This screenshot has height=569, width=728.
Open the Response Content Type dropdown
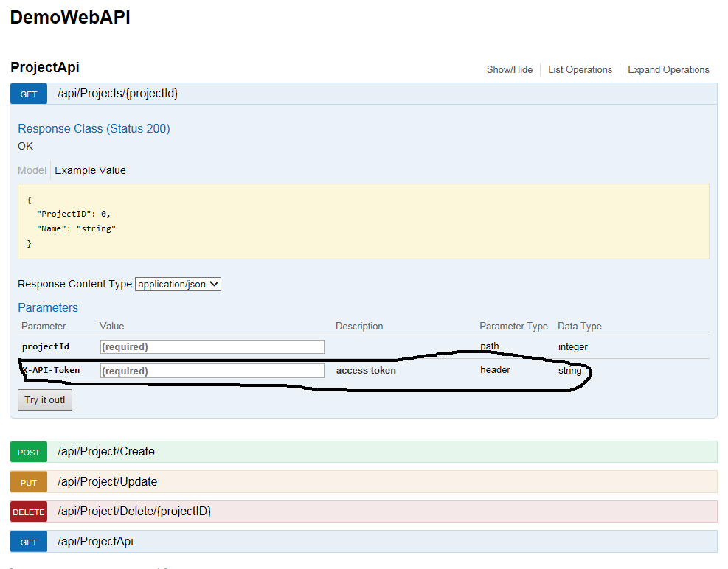[178, 284]
